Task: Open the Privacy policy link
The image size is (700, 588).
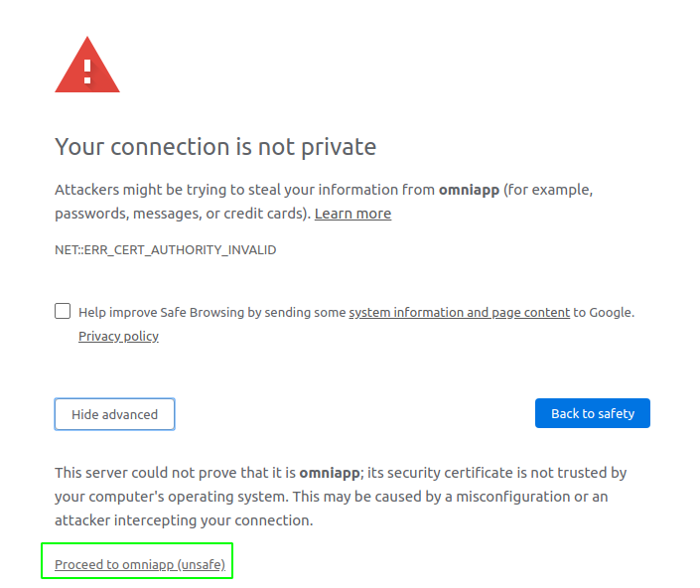Action: (118, 336)
